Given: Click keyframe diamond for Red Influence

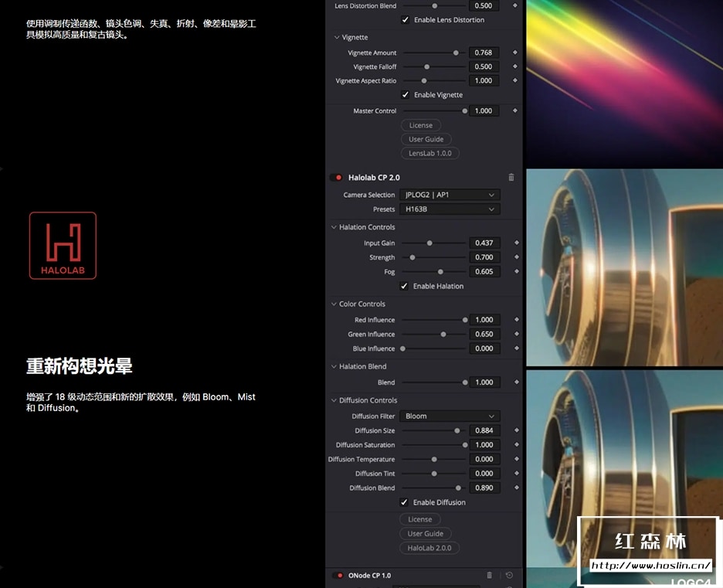Looking at the screenshot, I should pos(517,320).
